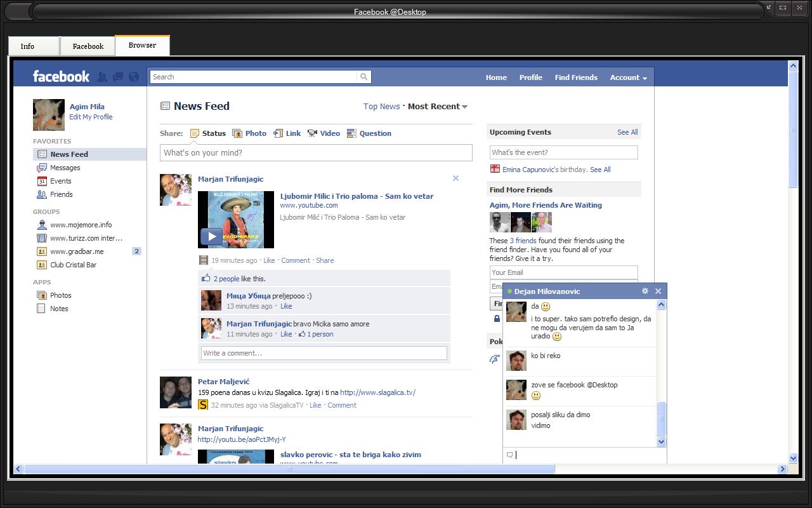This screenshot has height=508, width=812.
Task: Open the www.gradbar.me group
Action: pos(77,251)
